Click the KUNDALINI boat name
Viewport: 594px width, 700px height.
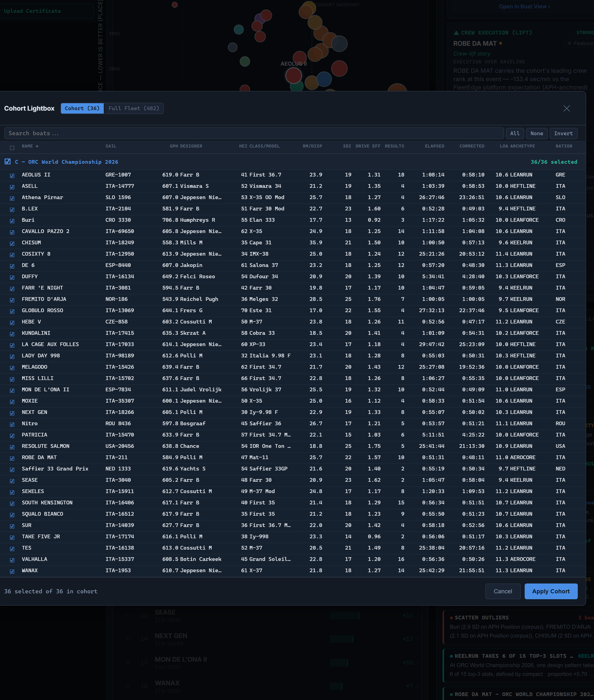point(36,333)
